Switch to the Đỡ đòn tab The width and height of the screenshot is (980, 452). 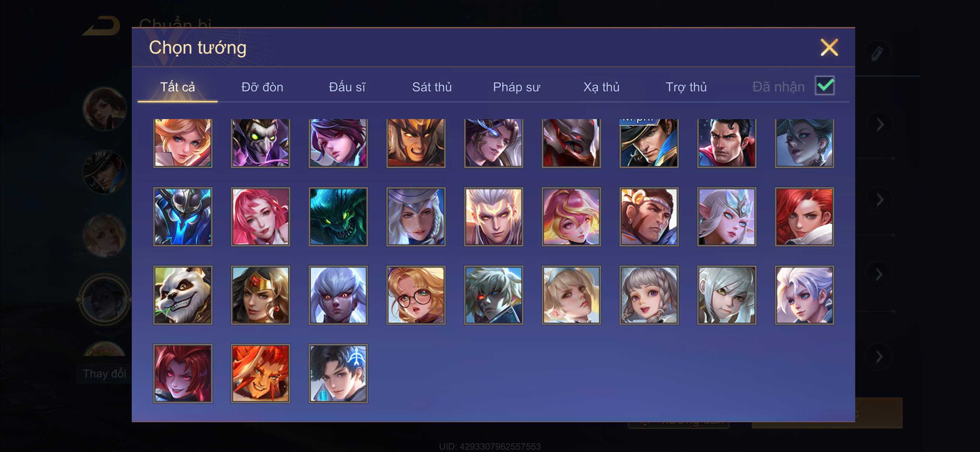point(262,87)
